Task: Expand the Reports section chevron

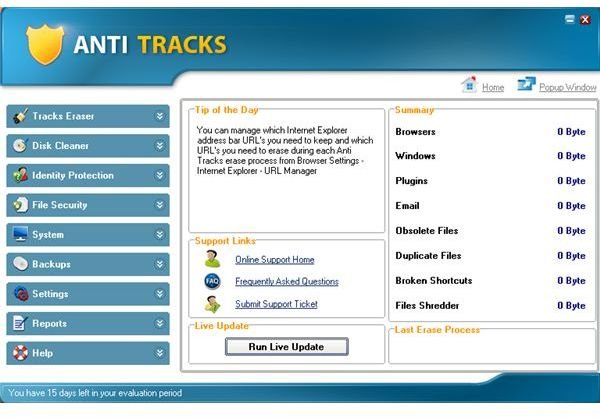Action: pyautogui.click(x=160, y=323)
